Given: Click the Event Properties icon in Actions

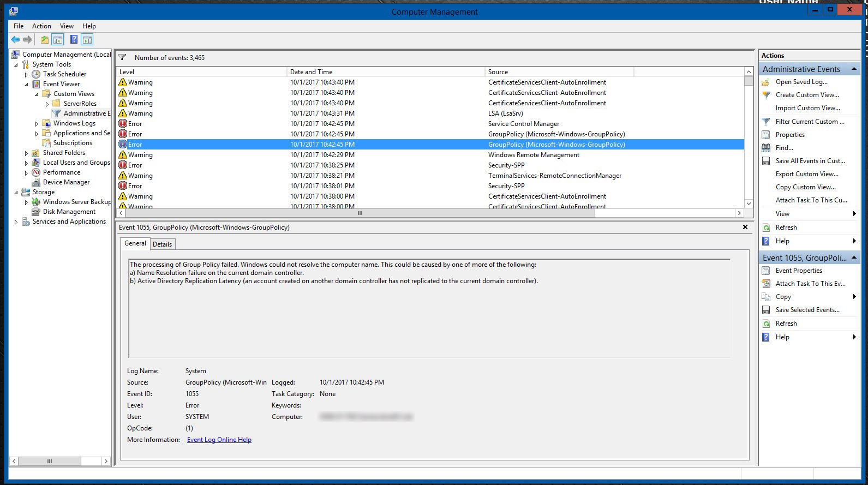Looking at the screenshot, I should pyautogui.click(x=766, y=271).
